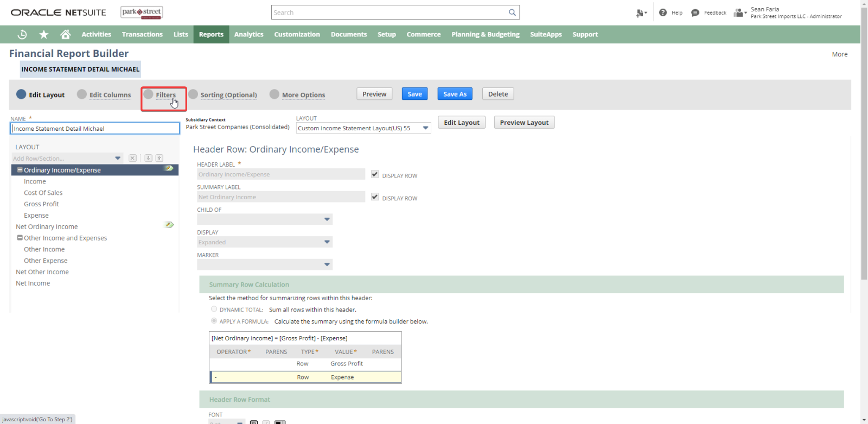Click the Save As button

[455, 94]
